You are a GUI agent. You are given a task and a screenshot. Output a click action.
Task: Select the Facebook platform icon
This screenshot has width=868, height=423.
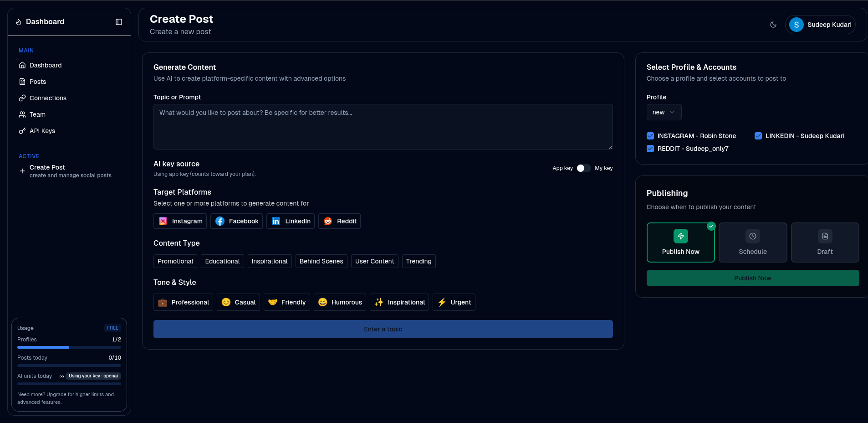[x=220, y=221]
